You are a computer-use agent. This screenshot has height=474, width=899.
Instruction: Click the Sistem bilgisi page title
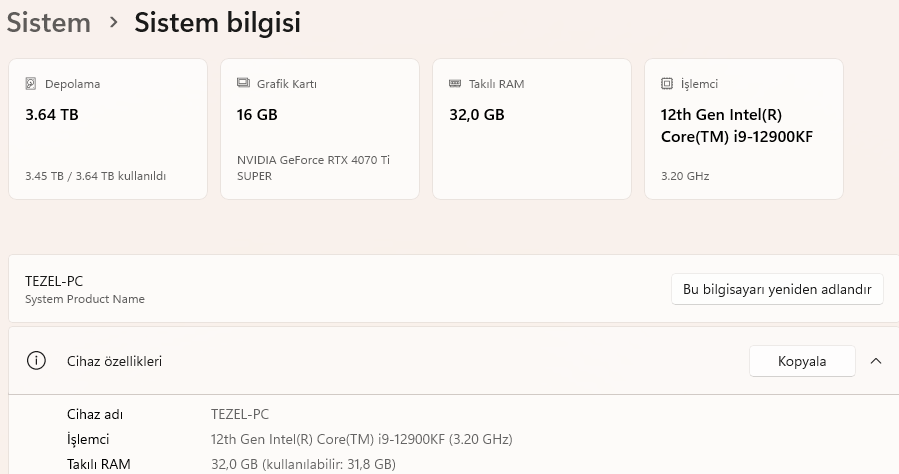(x=217, y=23)
